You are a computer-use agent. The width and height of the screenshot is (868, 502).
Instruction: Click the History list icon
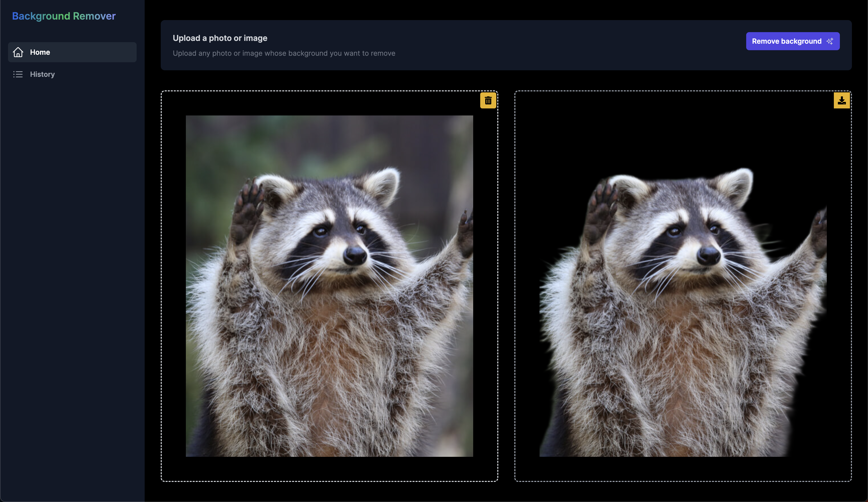click(18, 74)
